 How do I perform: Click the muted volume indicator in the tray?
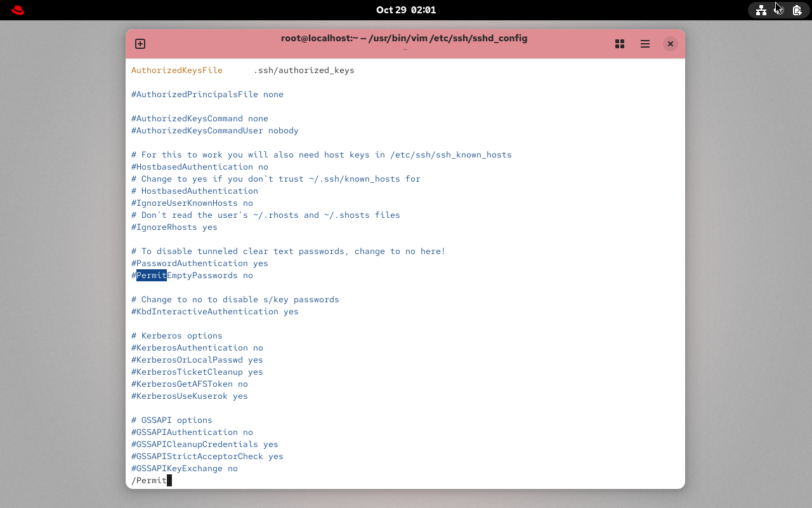tap(779, 10)
